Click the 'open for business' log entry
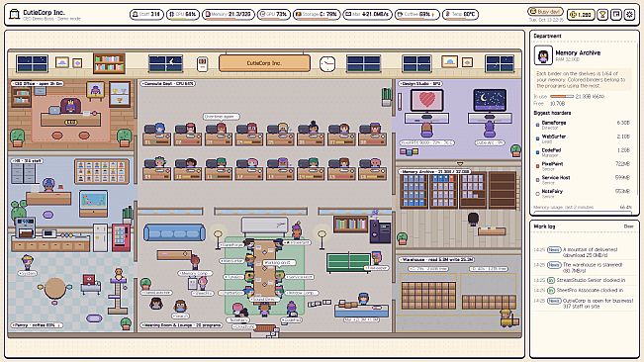 584,304
